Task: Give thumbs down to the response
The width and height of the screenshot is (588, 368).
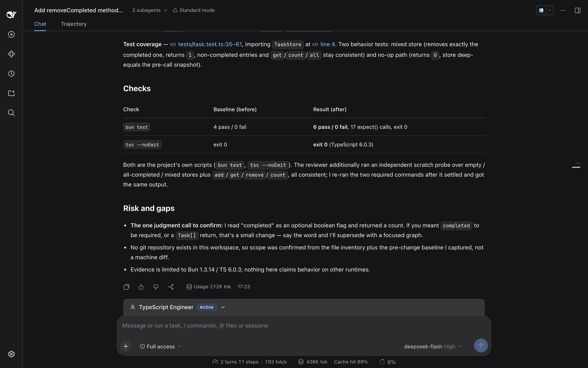Action: point(156,287)
